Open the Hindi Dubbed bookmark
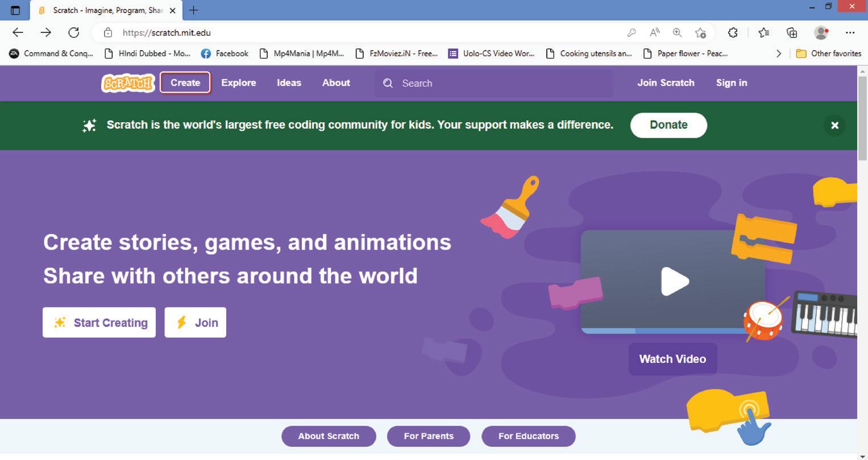This screenshot has height=460, width=868. point(148,53)
